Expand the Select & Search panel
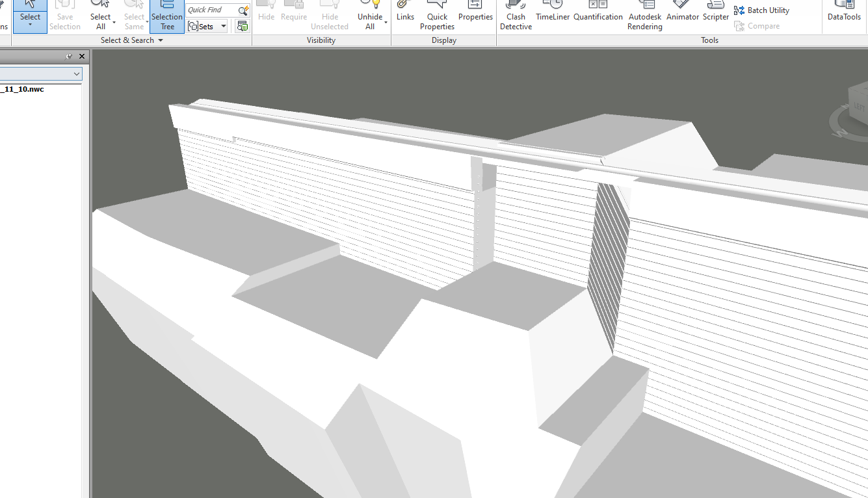 coord(132,40)
